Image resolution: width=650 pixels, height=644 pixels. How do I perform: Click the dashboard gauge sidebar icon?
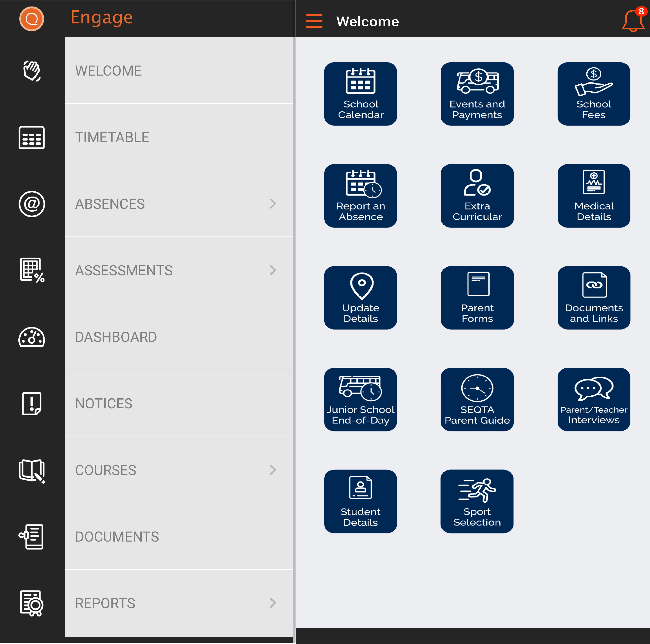pyautogui.click(x=32, y=337)
